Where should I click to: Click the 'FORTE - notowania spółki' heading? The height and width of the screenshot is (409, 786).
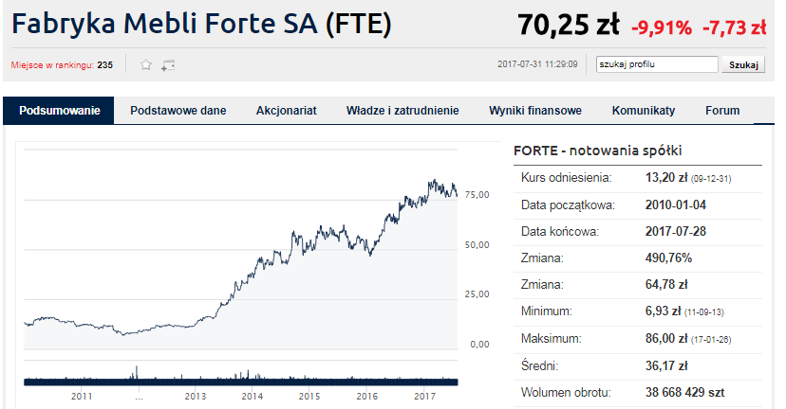click(597, 150)
